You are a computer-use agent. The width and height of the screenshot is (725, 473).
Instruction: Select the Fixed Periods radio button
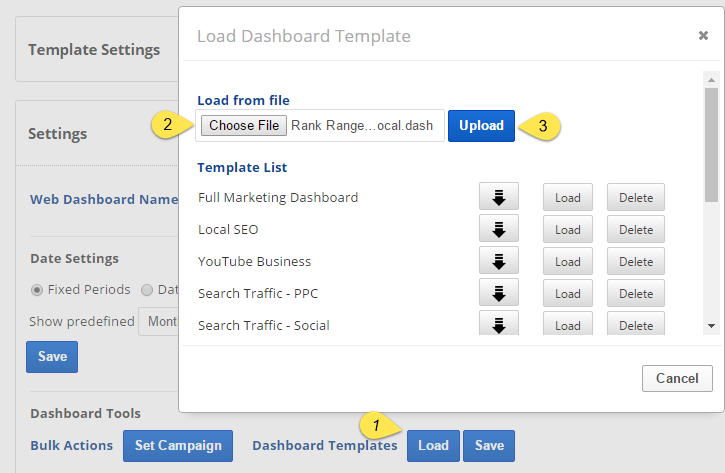pos(37,290)
